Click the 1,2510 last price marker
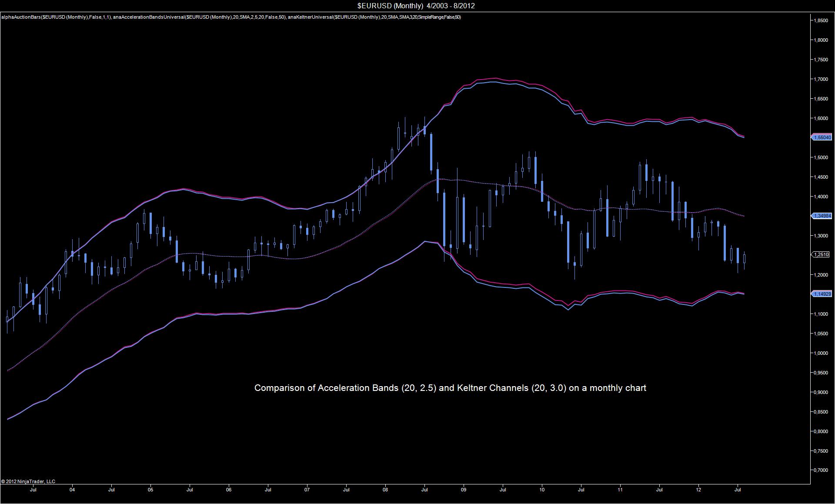The width and height of the screenshot is (835, 504). point(822,254)
